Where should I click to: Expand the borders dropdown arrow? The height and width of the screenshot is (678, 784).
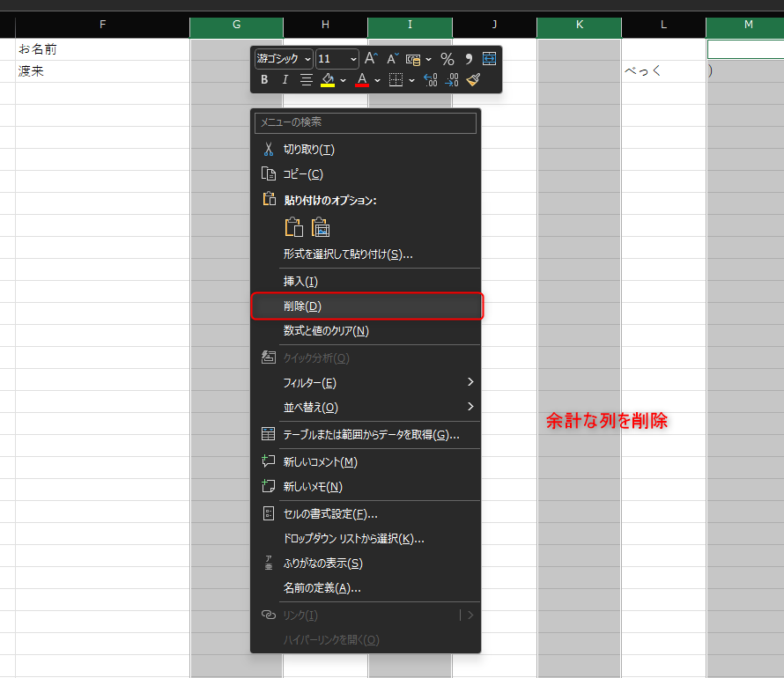412,80
